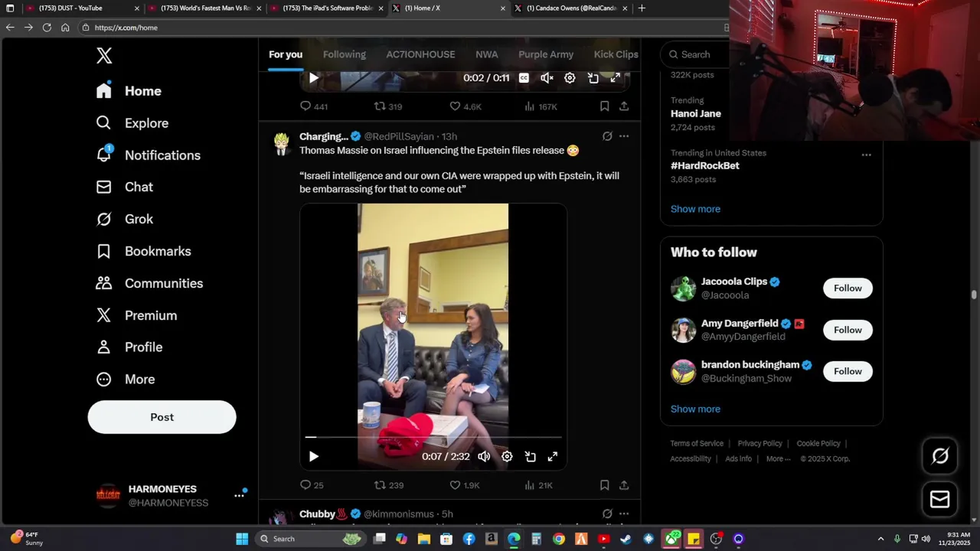Click the Thomas Massie video progress bar

(x=433, y=437)
